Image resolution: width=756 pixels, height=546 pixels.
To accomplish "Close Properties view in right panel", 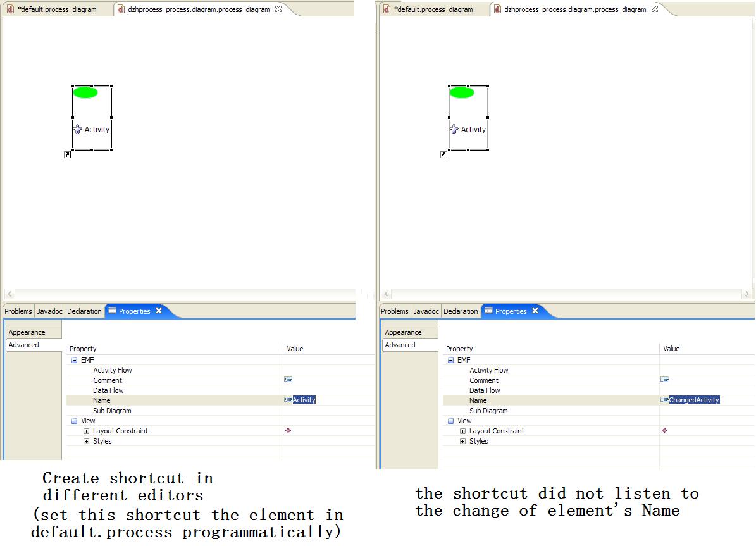I will coord(535,311).
